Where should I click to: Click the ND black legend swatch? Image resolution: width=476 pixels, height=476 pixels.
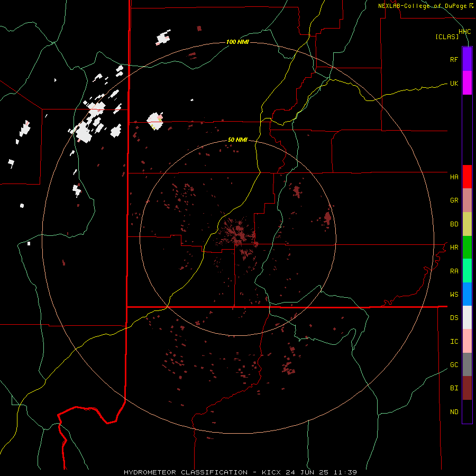point(467,411)
